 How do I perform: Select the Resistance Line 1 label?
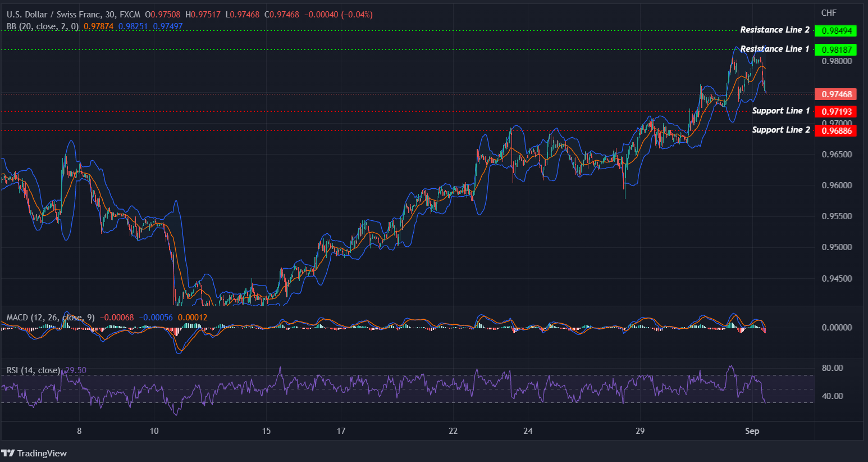(x=775, y=49)
